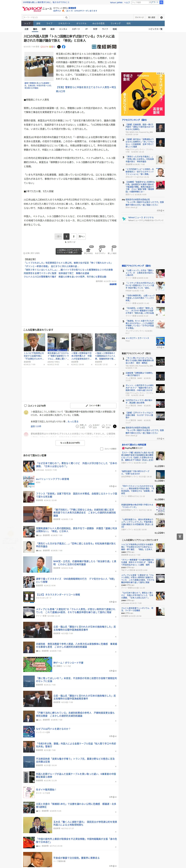The height and width of the screenshot is (868, 186).
Task: Open the トピックス一覧 link
Action: 155,29
